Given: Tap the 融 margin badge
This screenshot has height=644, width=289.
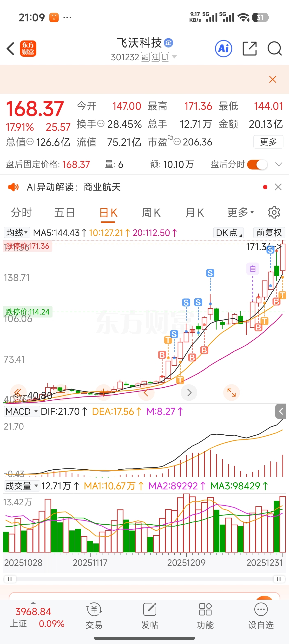Looking at the screenshot, I should 145,57.
